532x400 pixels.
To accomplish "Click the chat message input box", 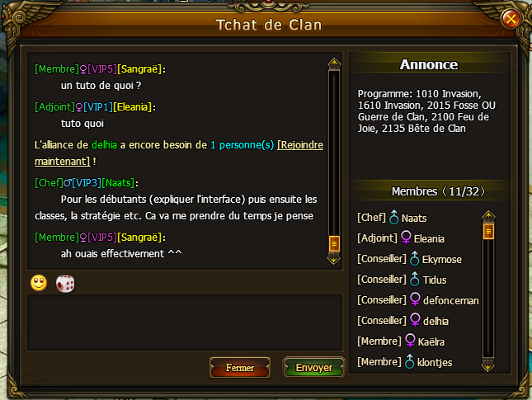I will 185,322.
